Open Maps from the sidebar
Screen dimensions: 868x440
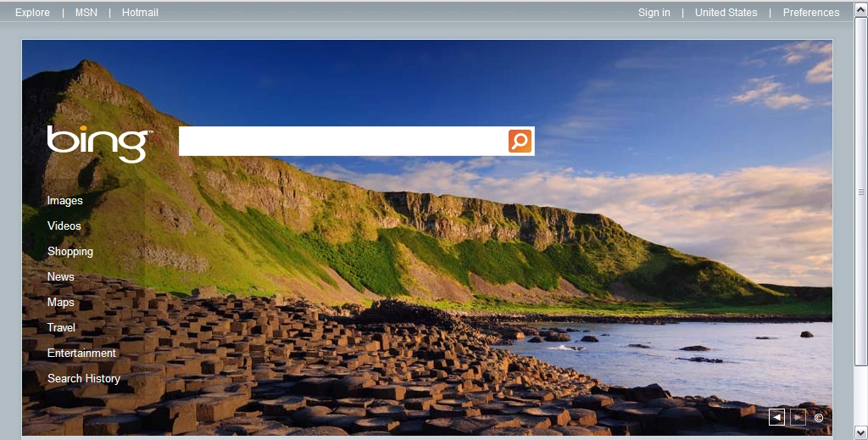click(x=61, y=303)
